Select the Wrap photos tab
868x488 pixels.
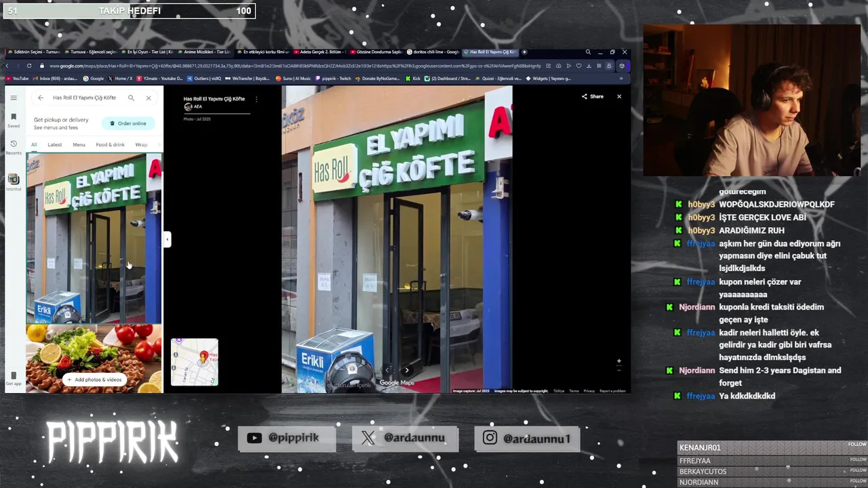141,144
